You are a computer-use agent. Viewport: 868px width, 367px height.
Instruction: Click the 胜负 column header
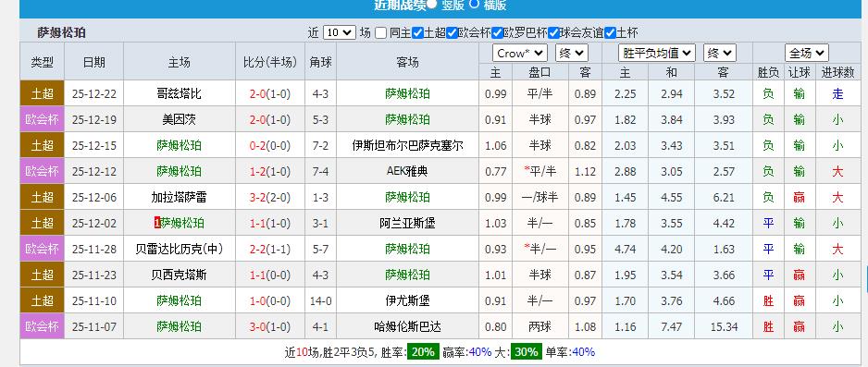(768, 72)
